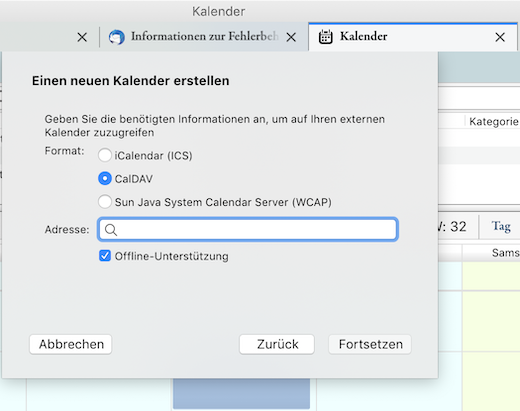Image resolution: width=520 pixels, height=411 pixels.
Task: Close the Informationen zur Fehlerbehebung tab
Action: (x=291, y=37)
